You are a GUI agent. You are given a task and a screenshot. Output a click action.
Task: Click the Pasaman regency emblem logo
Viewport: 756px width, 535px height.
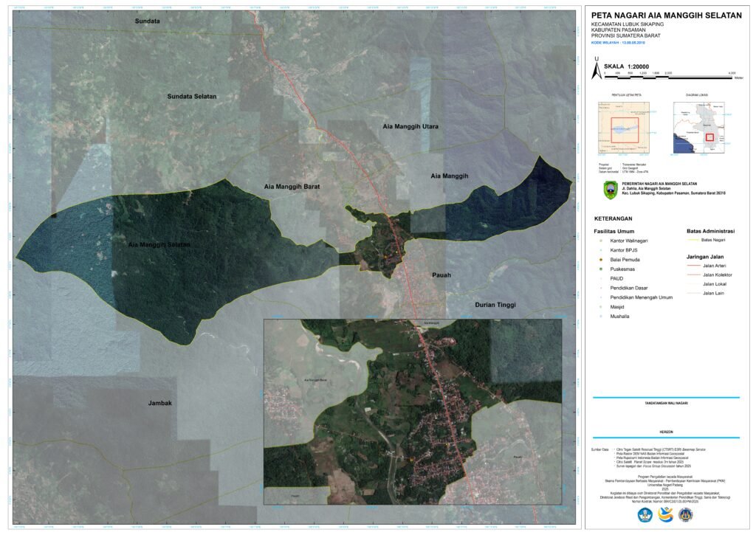click(x=610, y=187)
